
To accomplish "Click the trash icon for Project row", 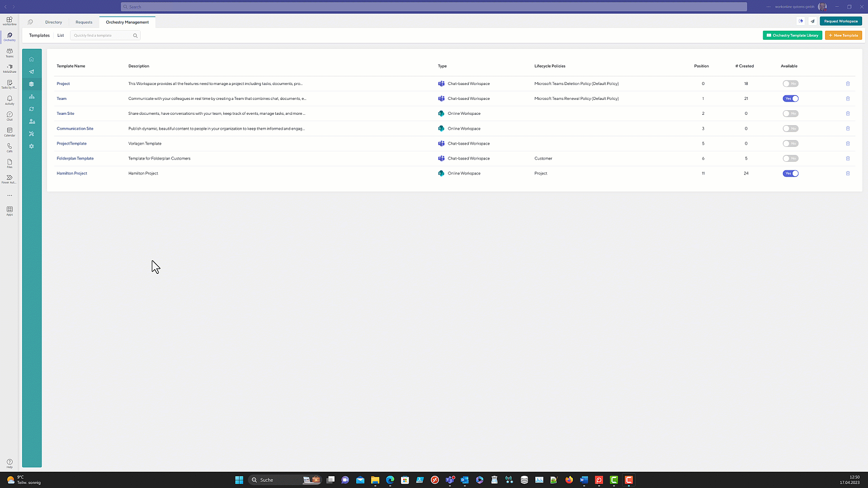I will 848,84.
